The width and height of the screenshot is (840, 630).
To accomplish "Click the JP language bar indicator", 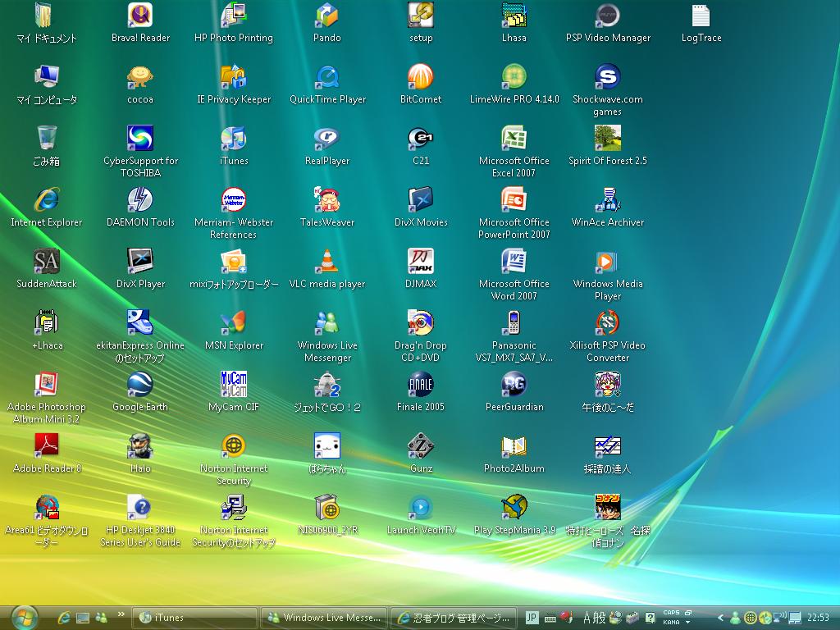I will pos(532,618).
